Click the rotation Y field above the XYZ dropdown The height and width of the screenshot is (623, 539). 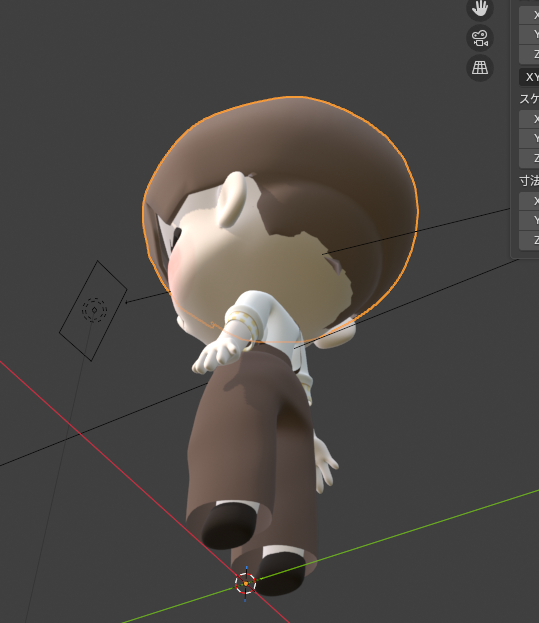tap(529, 35)
